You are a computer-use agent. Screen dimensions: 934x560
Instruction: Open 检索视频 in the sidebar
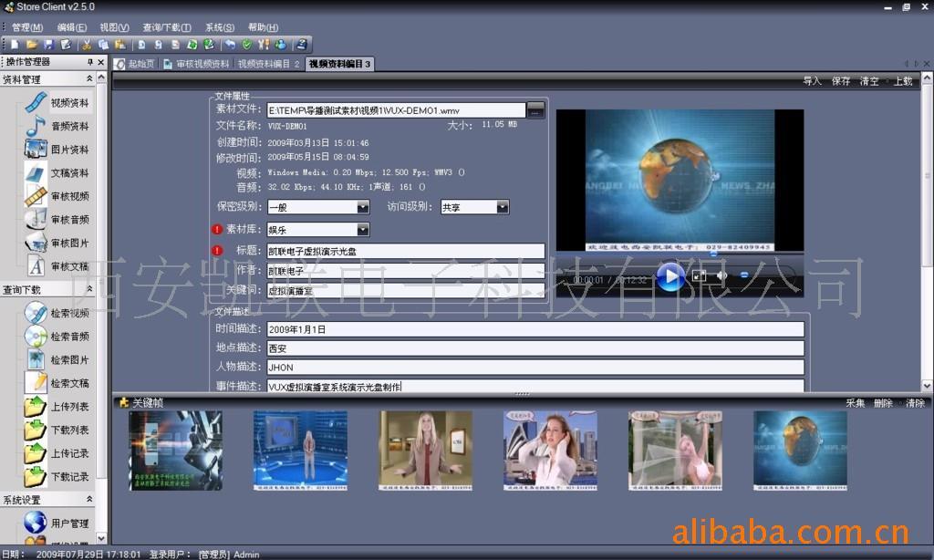[57, 313]
